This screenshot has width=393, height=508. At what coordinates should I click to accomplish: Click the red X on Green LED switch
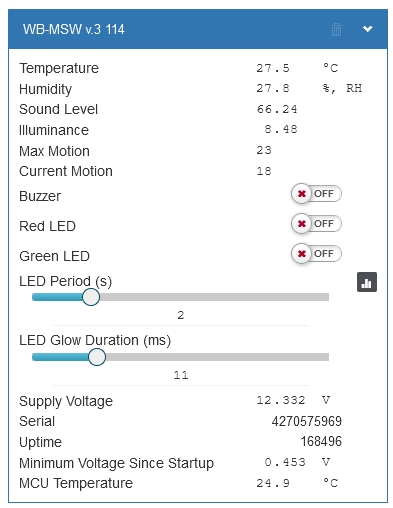302,254
